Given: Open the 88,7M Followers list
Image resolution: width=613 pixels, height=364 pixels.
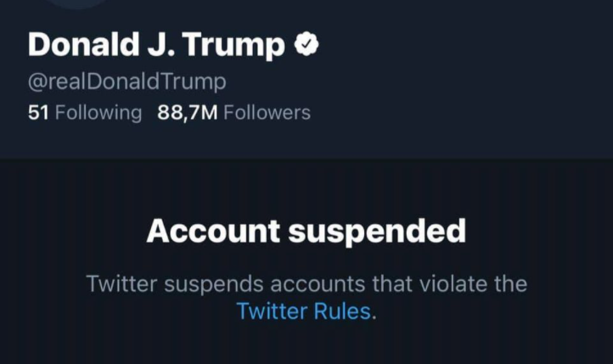Looking at the screenshot, I should tap(233, 112).
